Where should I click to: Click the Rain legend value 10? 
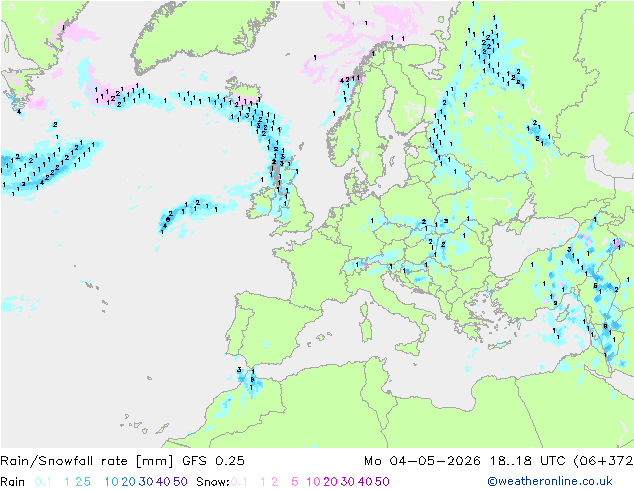(112, 482)
